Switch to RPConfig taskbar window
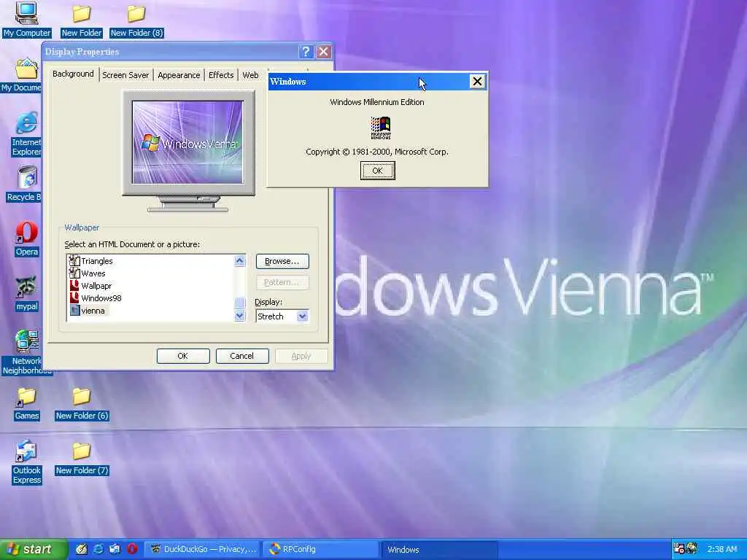 [322, 549]
